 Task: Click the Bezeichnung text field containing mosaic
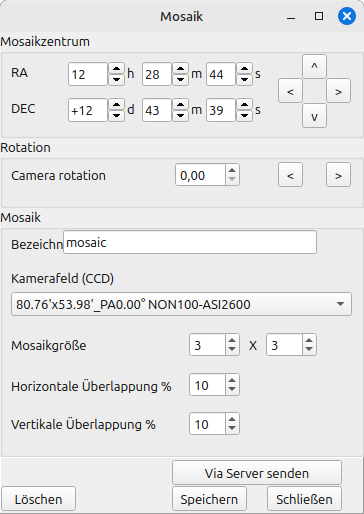[190, 242]
